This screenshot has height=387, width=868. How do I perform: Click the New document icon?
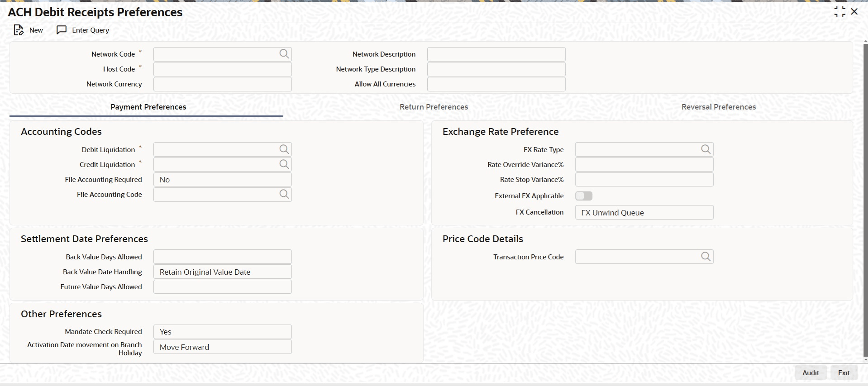coord(19,30)
